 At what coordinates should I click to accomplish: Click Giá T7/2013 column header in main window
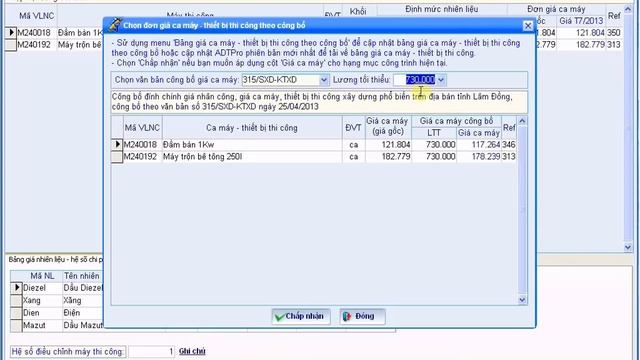(581, 21)
